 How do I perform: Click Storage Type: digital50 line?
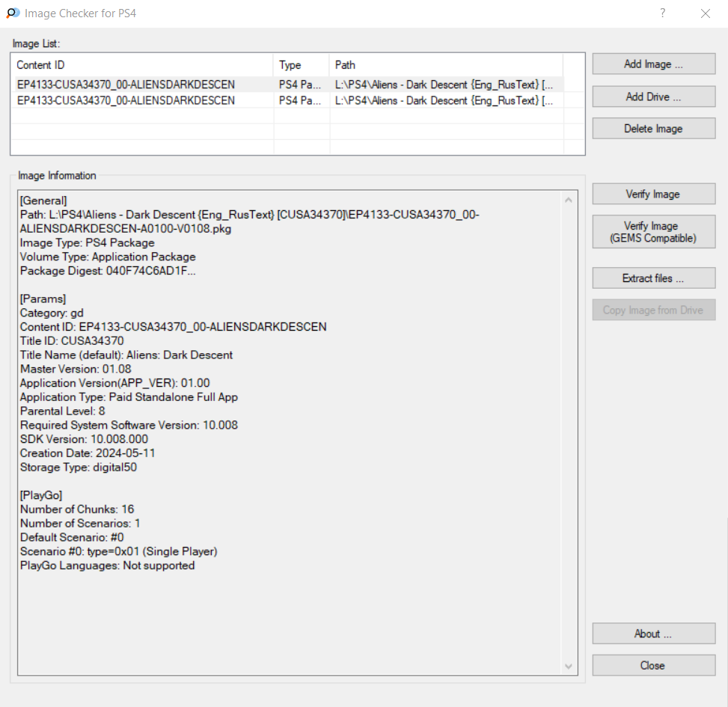click(x=79, y=467)
